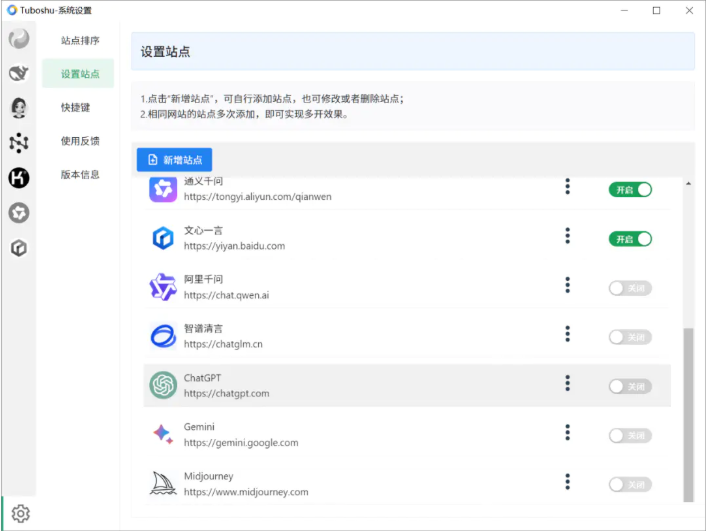706x531 pixels.
Task: Click the Midjourney sailboat icon
Action: click(163, 483)
